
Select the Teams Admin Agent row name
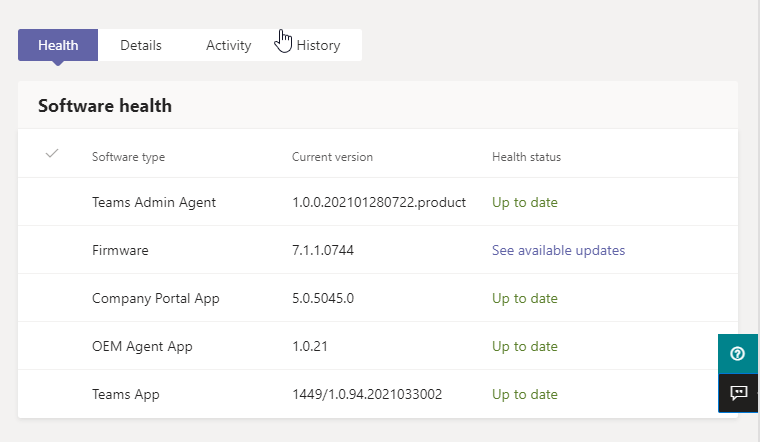(x=154, y=202)
